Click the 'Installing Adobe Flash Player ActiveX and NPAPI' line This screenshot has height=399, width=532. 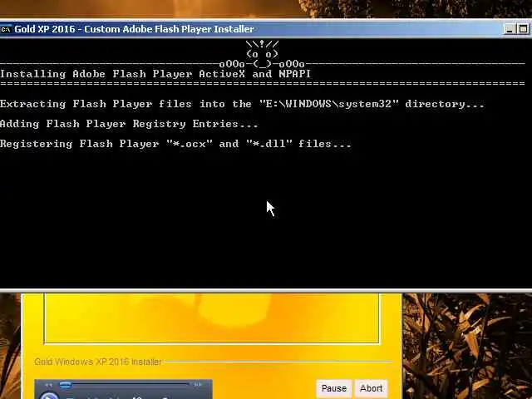(x=155, y=74)
